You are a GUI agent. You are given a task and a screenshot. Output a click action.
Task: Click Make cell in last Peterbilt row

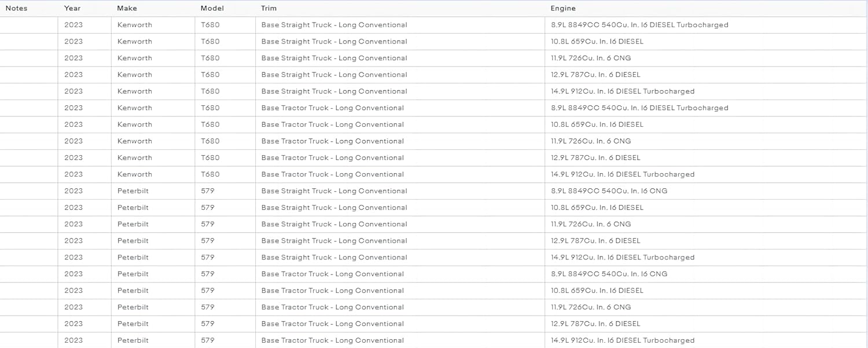click(x=133, y=340)
